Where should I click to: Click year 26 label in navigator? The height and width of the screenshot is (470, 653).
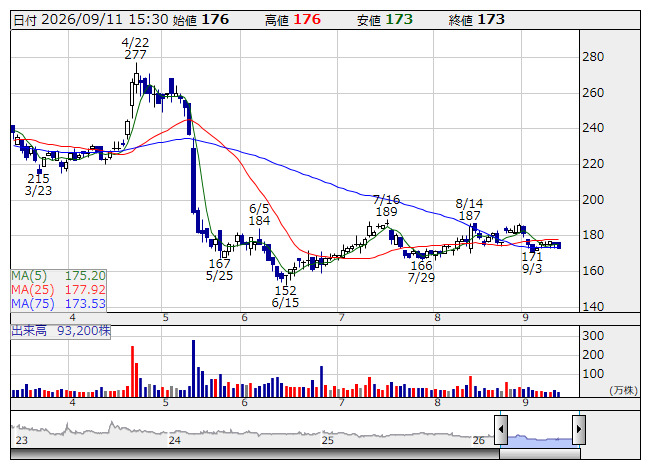coord(479,440)
